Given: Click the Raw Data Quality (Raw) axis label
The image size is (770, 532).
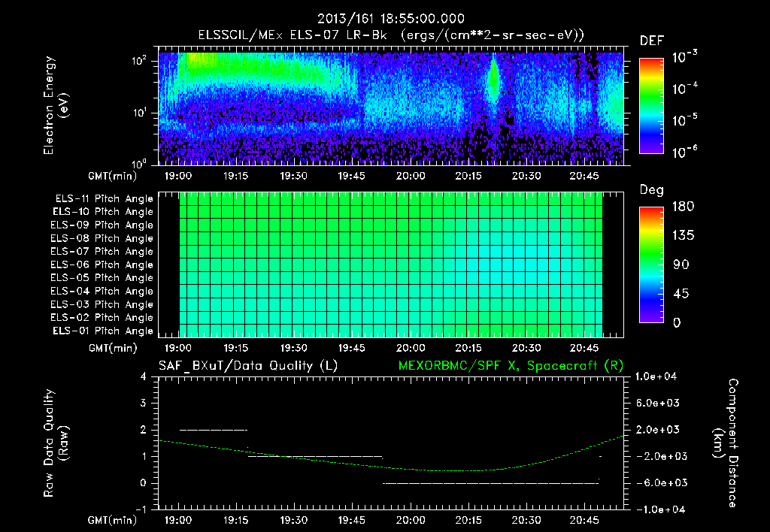Looking at the screenshot, I should click(56, 443).
